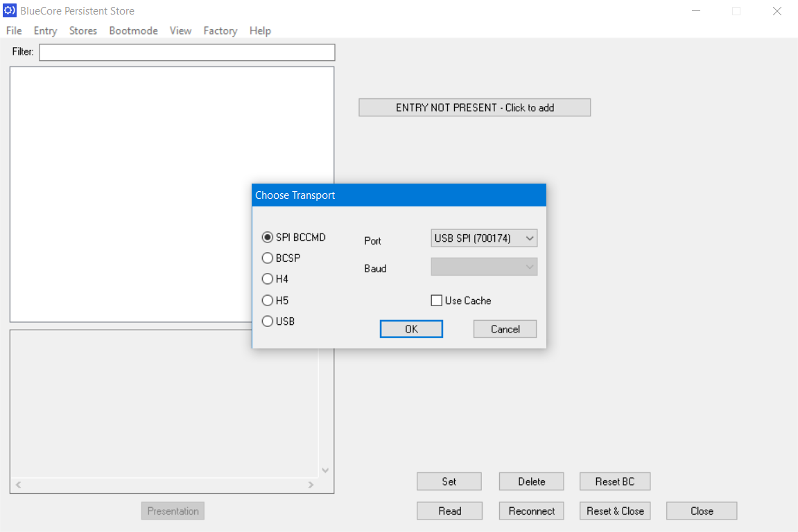Select the H5 transport option

[268, 300]
